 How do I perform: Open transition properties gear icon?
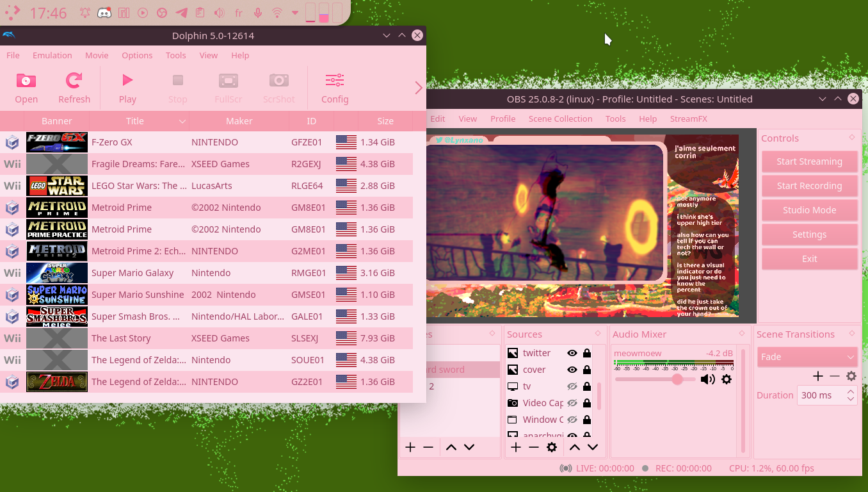tap(851, 376)
